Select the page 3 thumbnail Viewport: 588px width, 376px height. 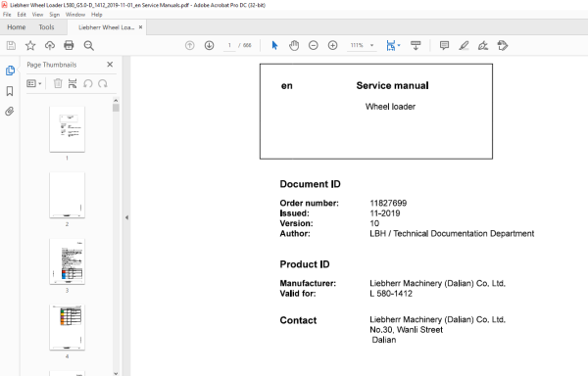[x=67, y=261]
